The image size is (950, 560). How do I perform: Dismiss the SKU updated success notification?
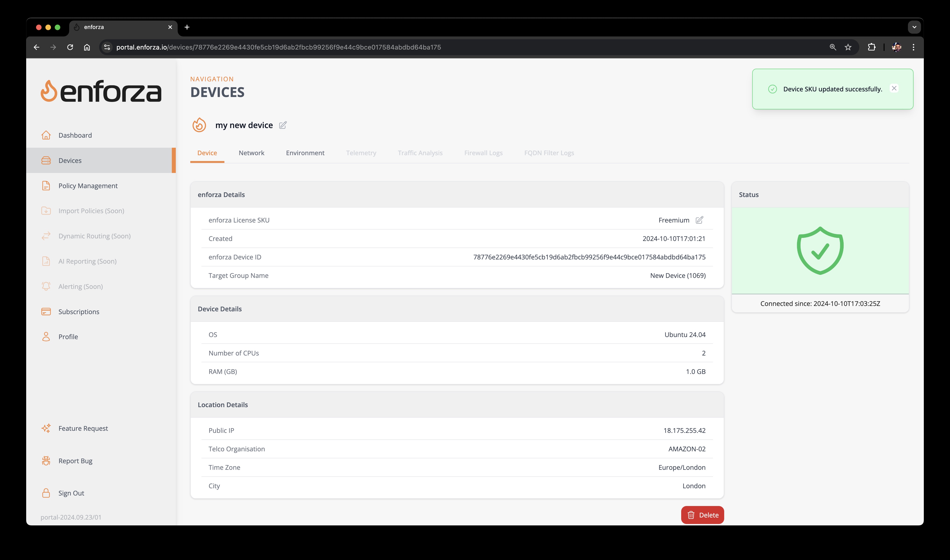[x=894, y=88]
